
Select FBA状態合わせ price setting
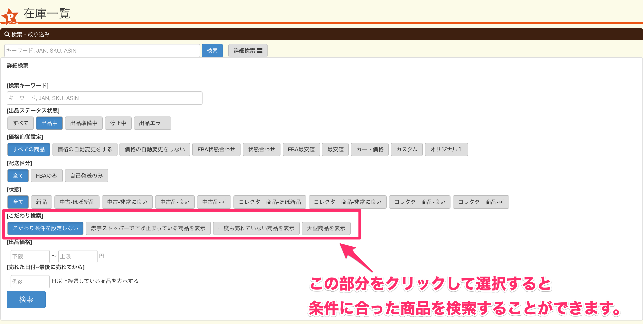coord(216,149)
